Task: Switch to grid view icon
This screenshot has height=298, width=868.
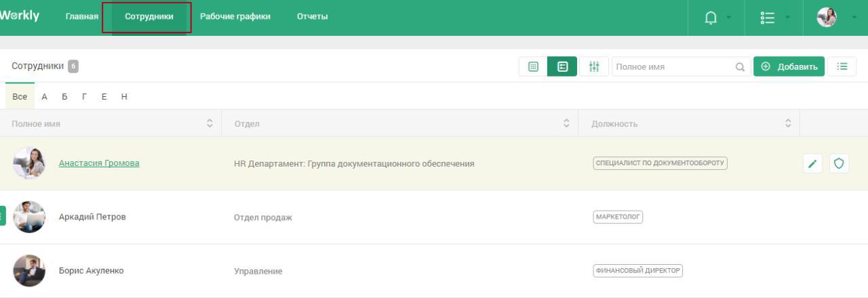Action: [x=533, y=66]
